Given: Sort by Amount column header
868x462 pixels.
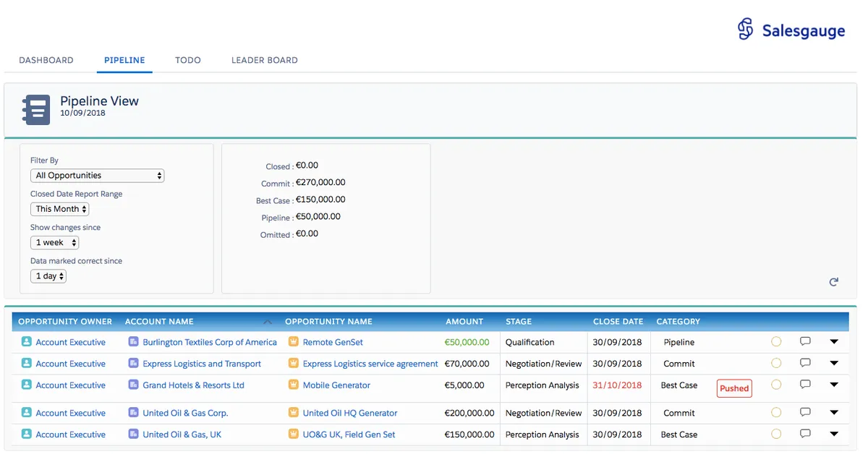Looking at the screenshot, I should tap(464, 322).
